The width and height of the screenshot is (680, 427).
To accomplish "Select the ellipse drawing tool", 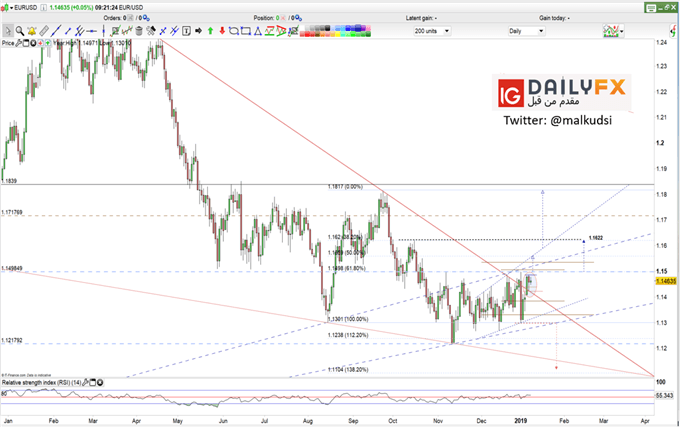I will (234, 31).
